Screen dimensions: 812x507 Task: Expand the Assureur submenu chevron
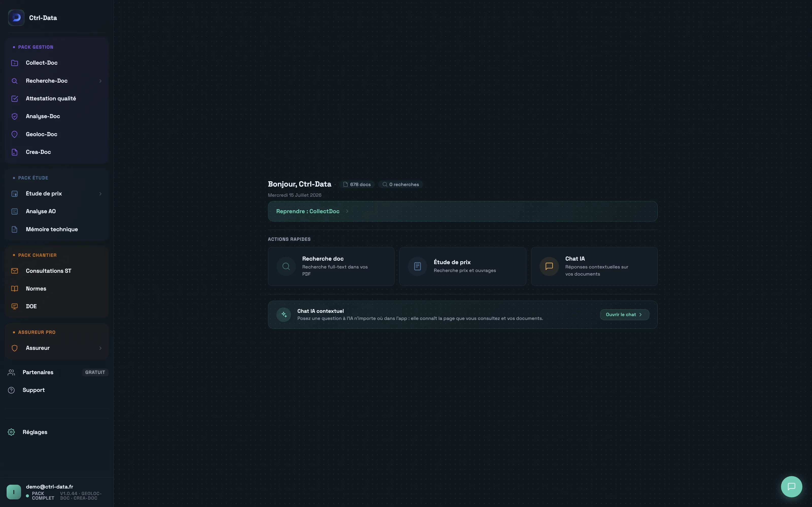tap(100, 348)
